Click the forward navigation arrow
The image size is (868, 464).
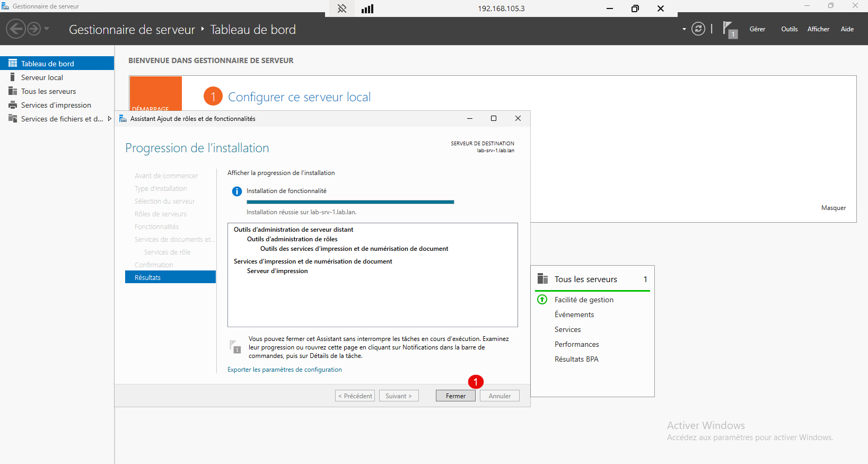click(x=34, y=29)
